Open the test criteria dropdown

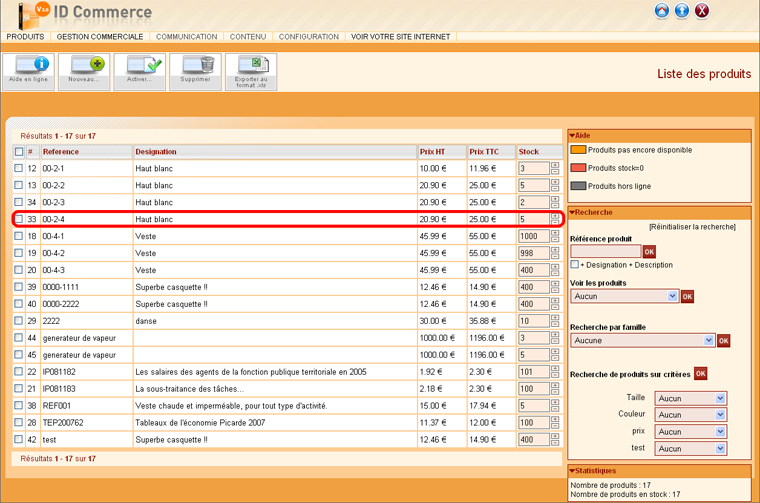[x=691, y=449]
